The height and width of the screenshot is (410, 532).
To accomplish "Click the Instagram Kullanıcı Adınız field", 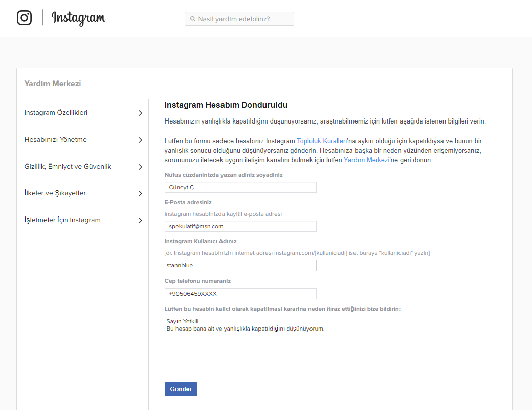I will (240, 265).
